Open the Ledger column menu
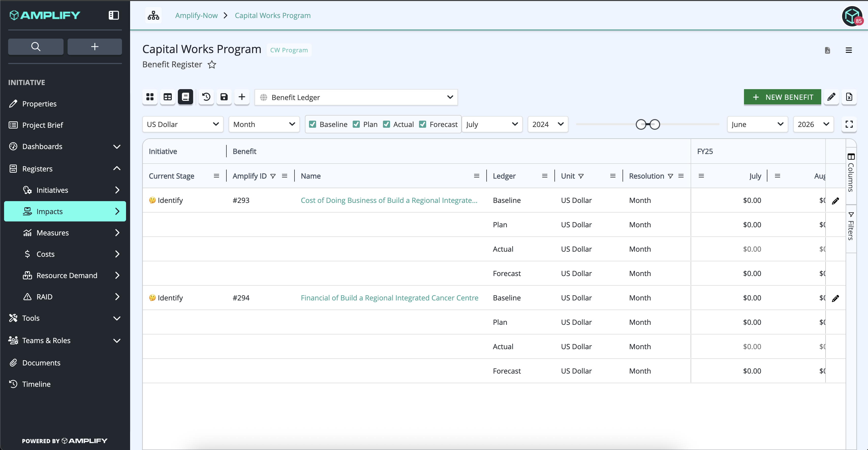This screenshot has height=450, width=868. 545,176
